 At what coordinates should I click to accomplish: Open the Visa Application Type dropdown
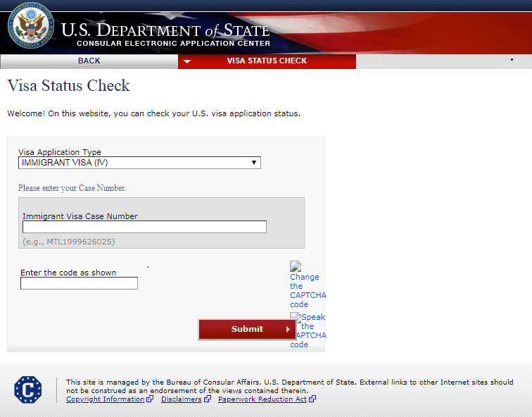139,163
